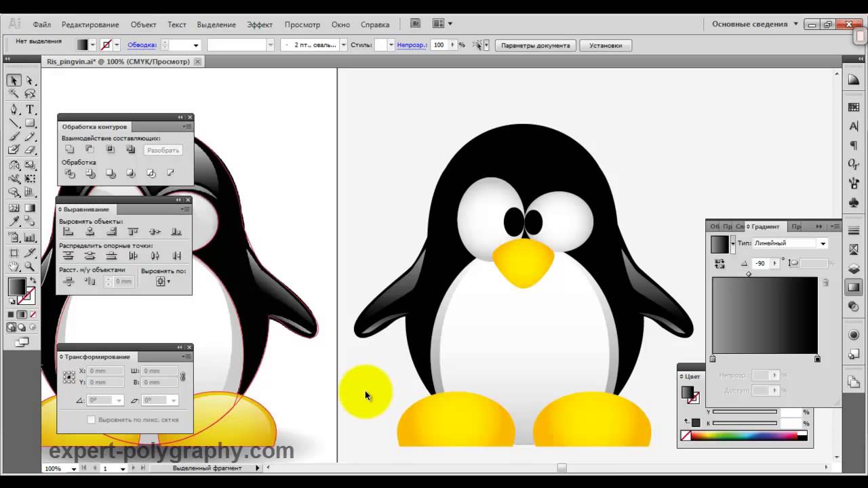Open Стиль dropdown arrow in control bar
868x488 pixels.
(391, 45)
